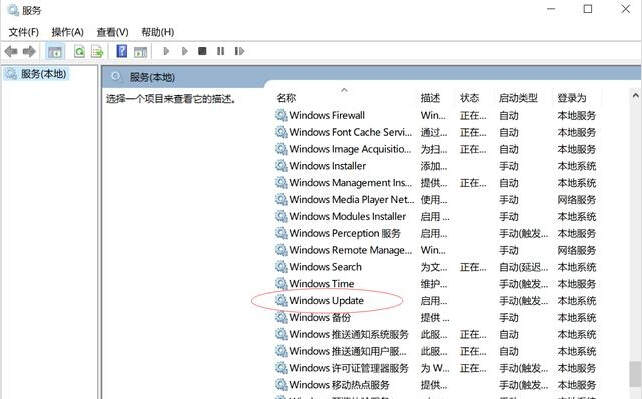Viewport: 642px width, 399px height.
Task: Open the 查看(V) menu
Action: click(112, 32)
